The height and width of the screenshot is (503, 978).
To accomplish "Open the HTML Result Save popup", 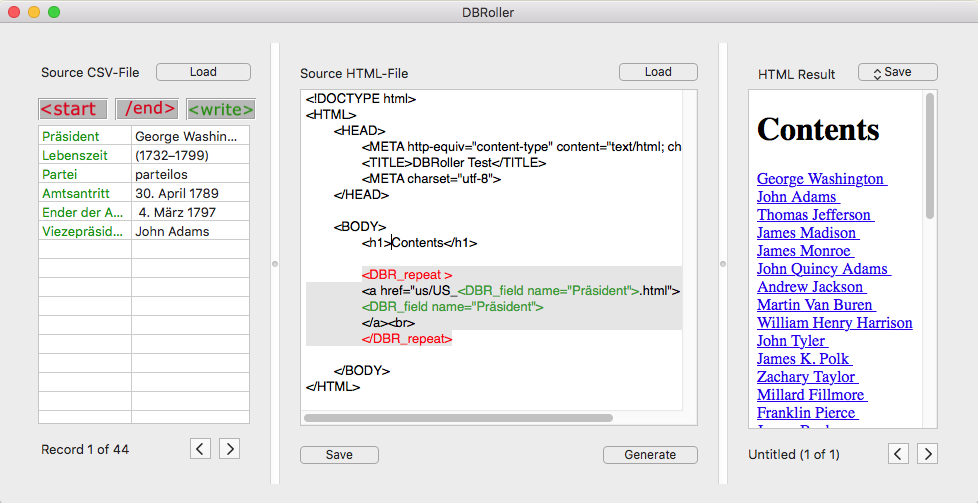I will pos(898,72).
